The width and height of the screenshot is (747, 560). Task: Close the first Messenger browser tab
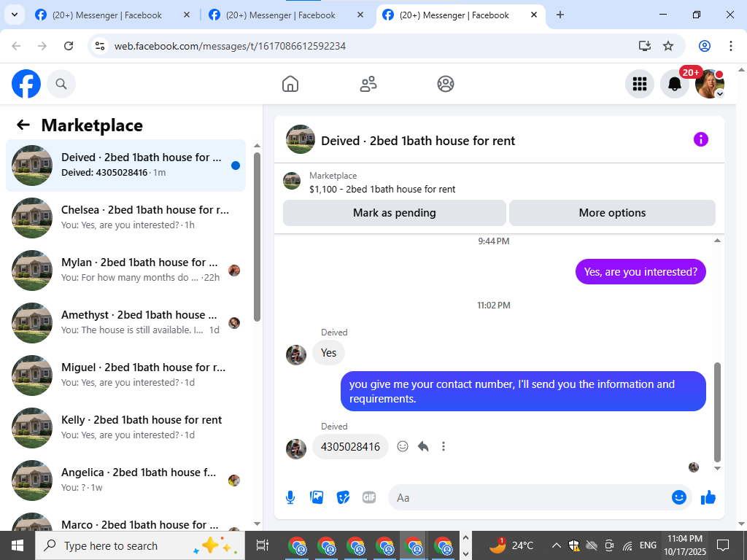(187, 15)
